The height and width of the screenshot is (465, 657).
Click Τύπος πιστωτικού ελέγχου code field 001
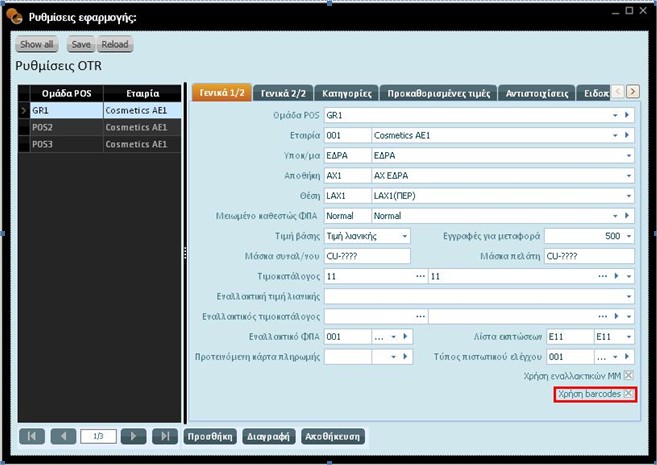(570, 356)
